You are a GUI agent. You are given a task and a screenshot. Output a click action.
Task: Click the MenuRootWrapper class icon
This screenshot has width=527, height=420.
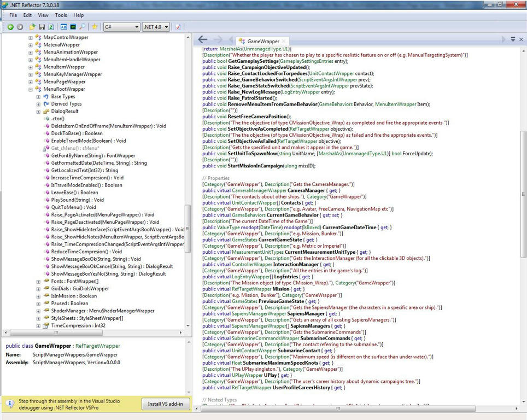click(38, 89)
